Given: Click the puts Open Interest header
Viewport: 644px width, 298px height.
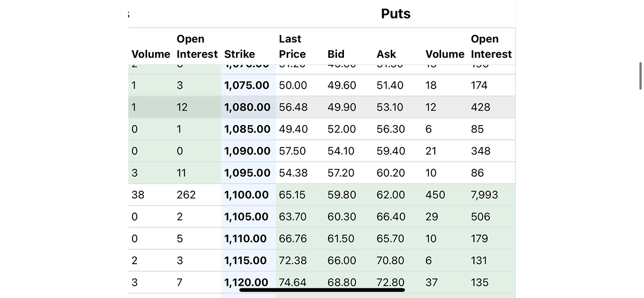Looking at the screenshot, I should 491,47.
